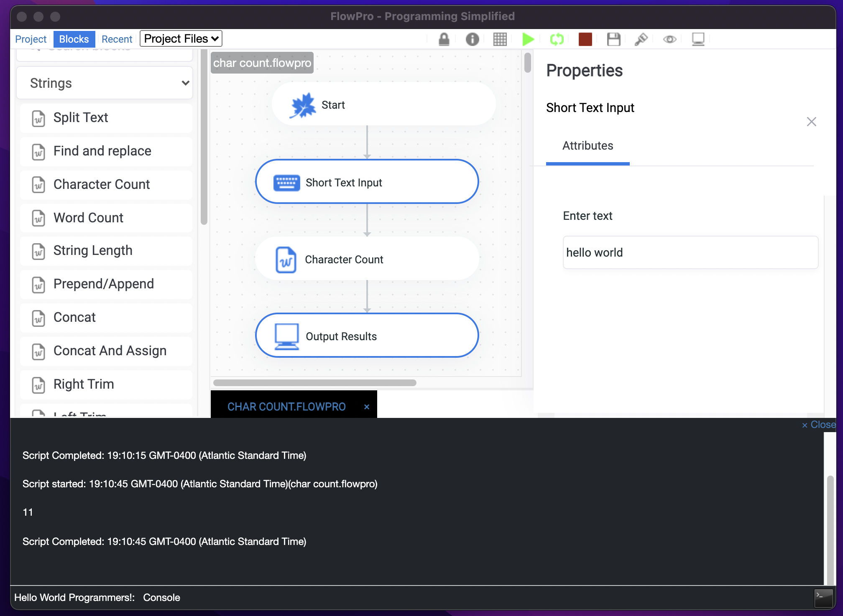Click the computer icon on Output Results
Image resolution: width=843 pixels, height=616 pixels.
click(286, 336)
